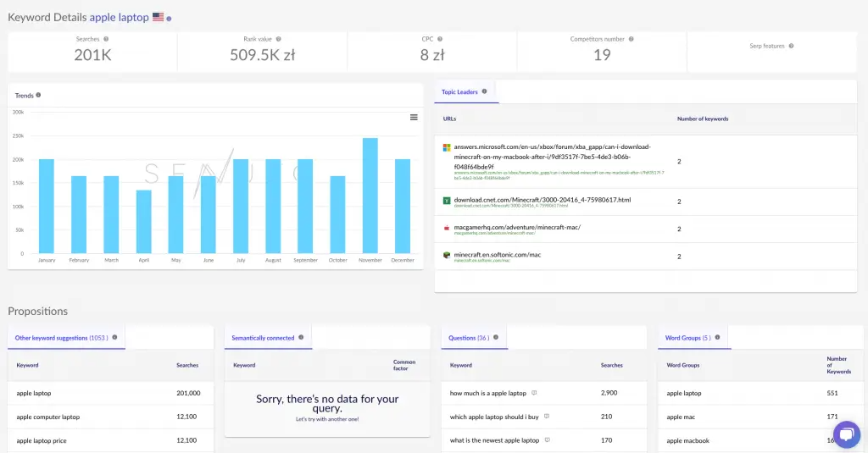Click the November bar in Trends chart
The image size is (868, 453).
coord(370,196)
